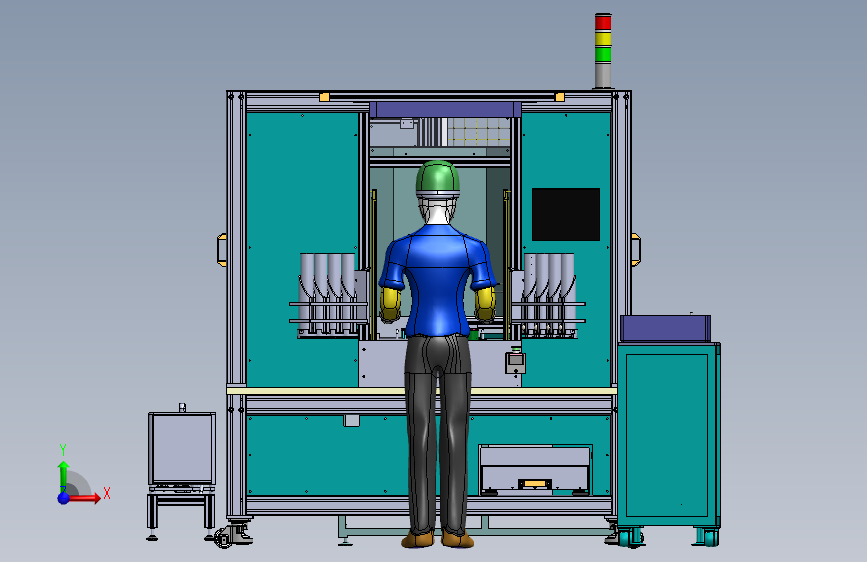Select the gray base of signal tower
867x562 pixels.
point(603,75)
